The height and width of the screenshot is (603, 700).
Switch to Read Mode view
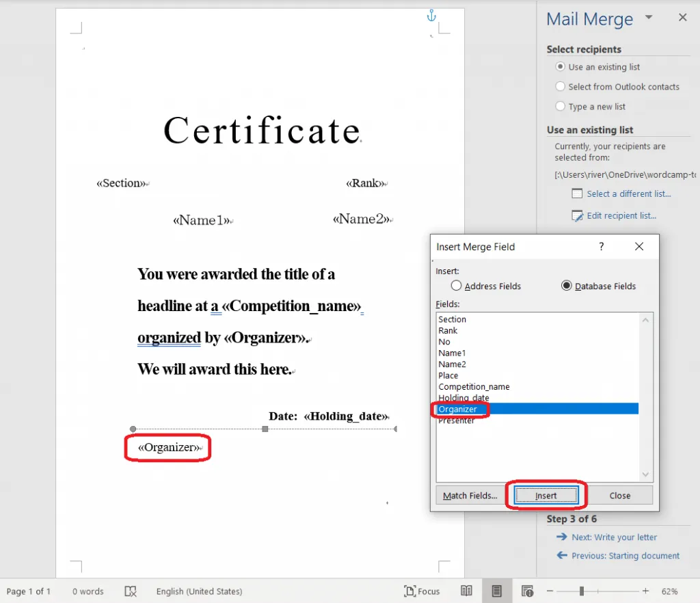click(466, 591)
